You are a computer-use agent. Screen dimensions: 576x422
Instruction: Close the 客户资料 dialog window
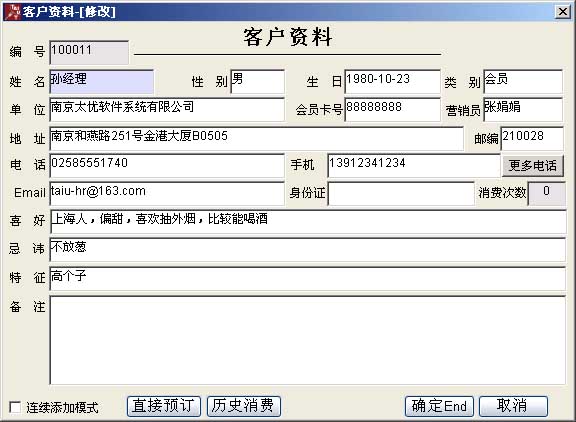(563, 11)
